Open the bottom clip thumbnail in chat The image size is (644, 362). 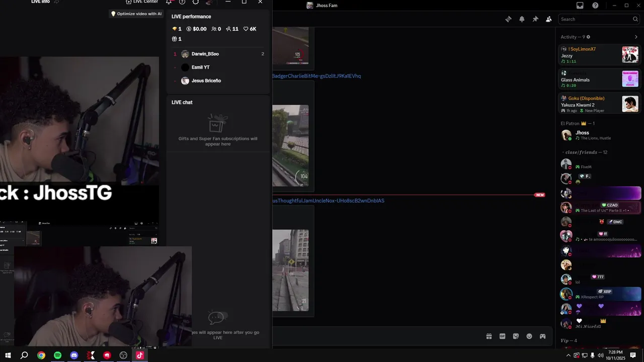(290, 270)
